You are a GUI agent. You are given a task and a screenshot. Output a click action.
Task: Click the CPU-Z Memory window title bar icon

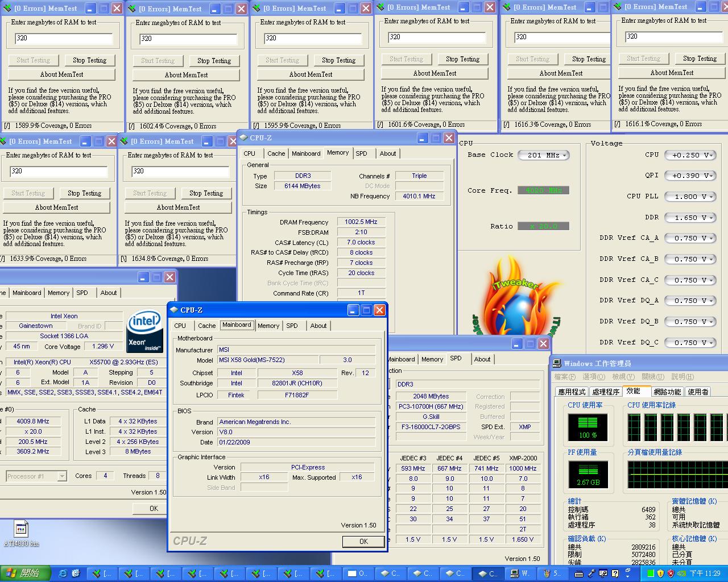coord(243,138)
